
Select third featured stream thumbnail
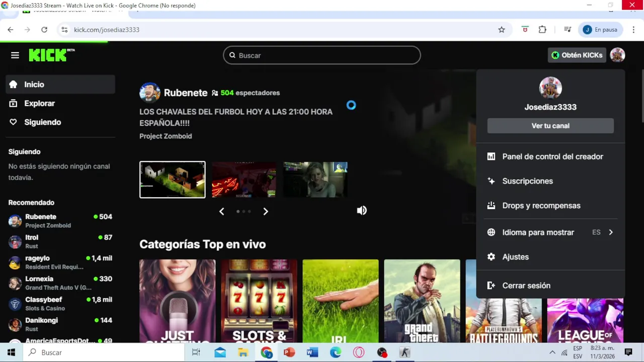pyautogui.click(x=315, y=179)
